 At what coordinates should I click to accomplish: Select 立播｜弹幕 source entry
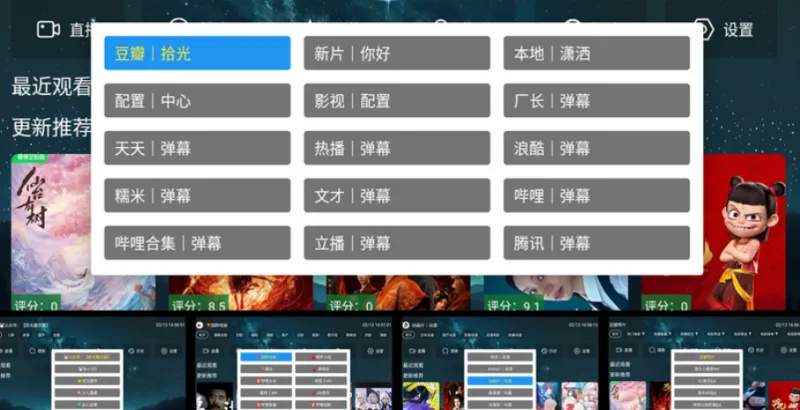pyautogui.click(x=397, y=243)
